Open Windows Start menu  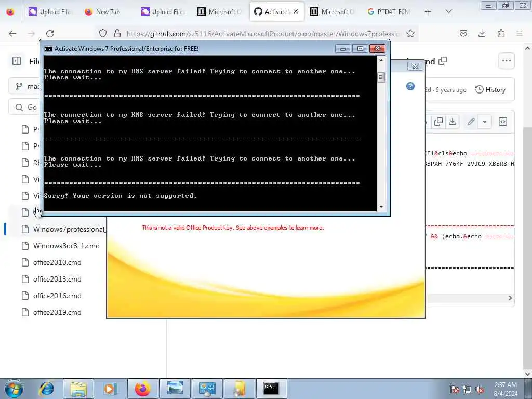click(14, 389)
